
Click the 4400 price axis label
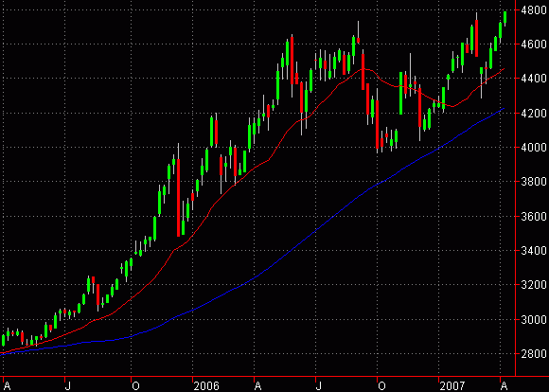point(534,79)
